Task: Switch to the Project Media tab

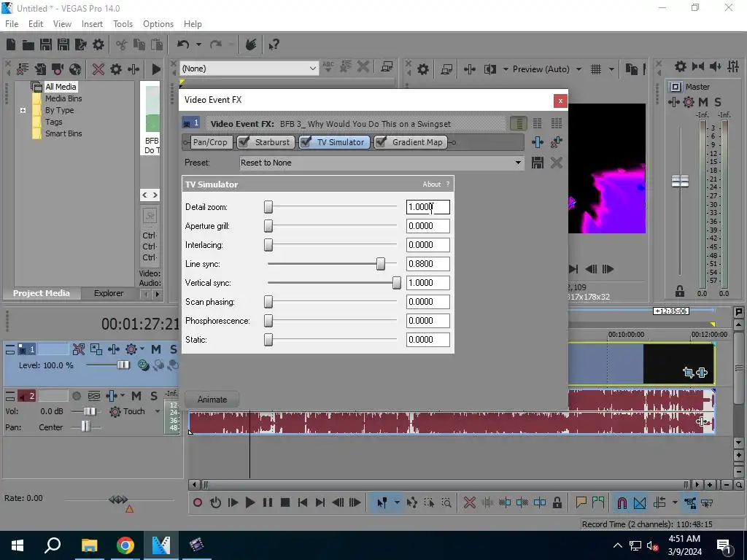Action: [x=42, y=293]
